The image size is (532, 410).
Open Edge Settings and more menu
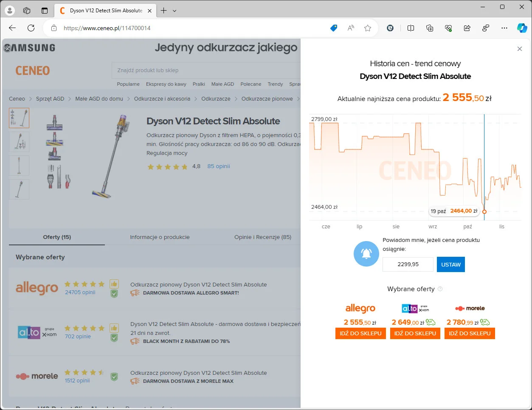pos(504,28)
